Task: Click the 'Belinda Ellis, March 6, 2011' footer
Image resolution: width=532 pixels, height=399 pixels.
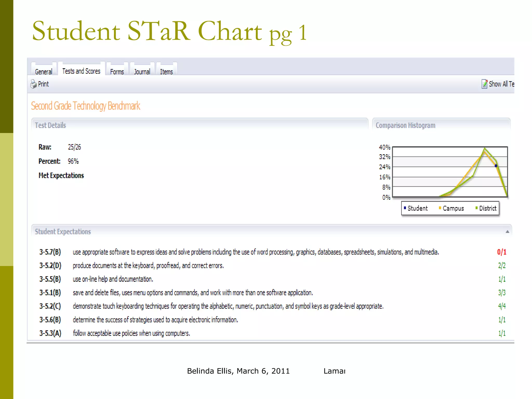Action: pyautogui.click(x=238, y=371)
